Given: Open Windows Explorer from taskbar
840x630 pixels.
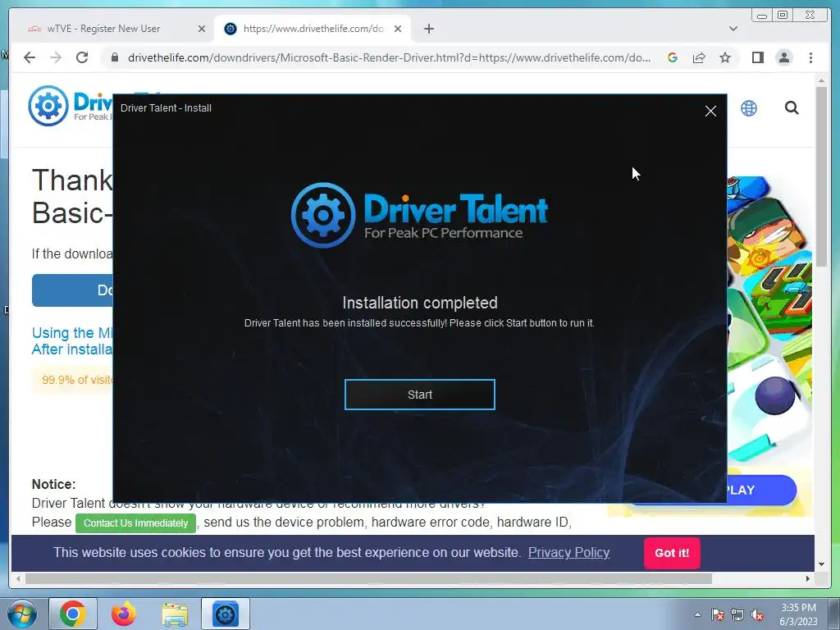Looking at the screenshot, I should [x=175, y=614].
